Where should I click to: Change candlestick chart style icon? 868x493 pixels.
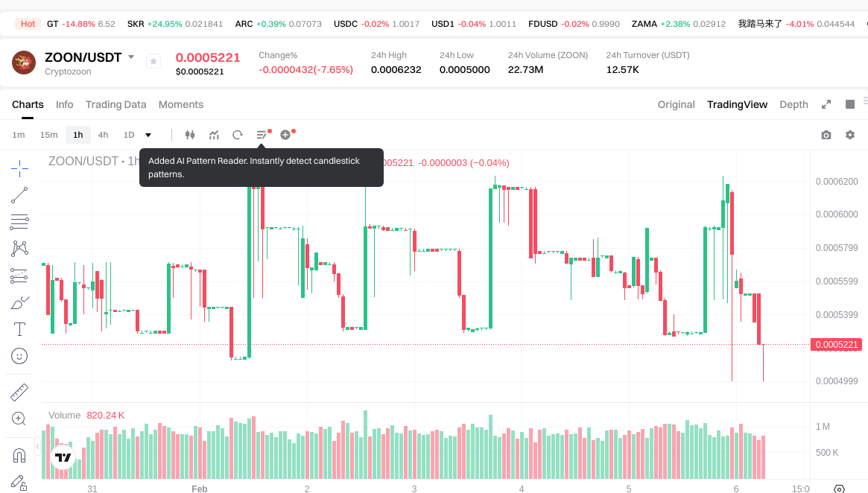pyautogui.click(x=190, y=135)
